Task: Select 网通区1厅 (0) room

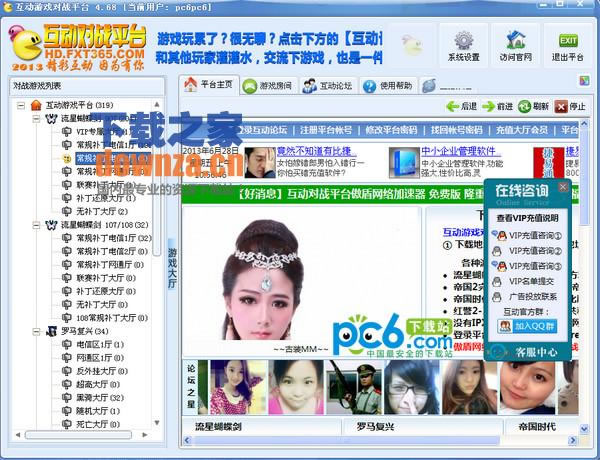Action: click(x=100, y=358)
